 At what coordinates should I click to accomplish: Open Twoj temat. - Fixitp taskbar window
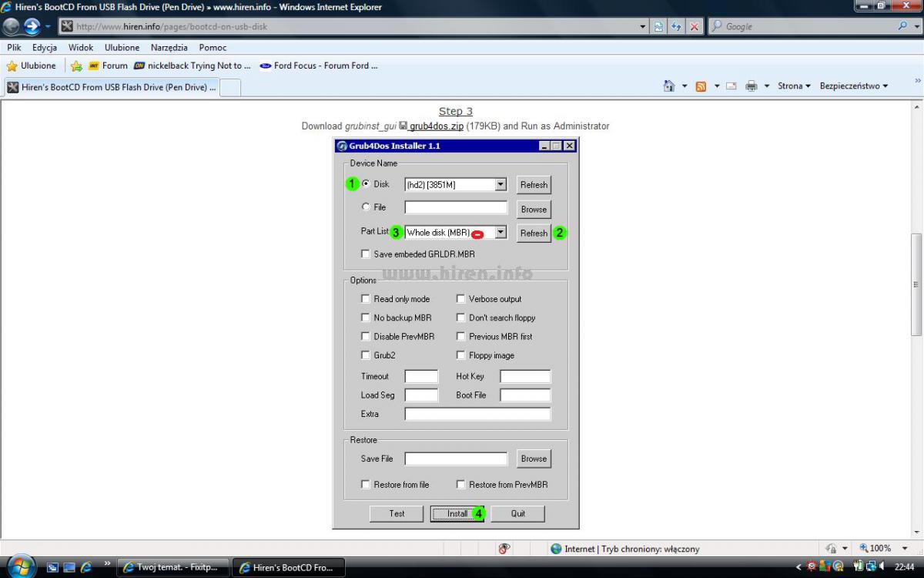(x=173, y=567)
